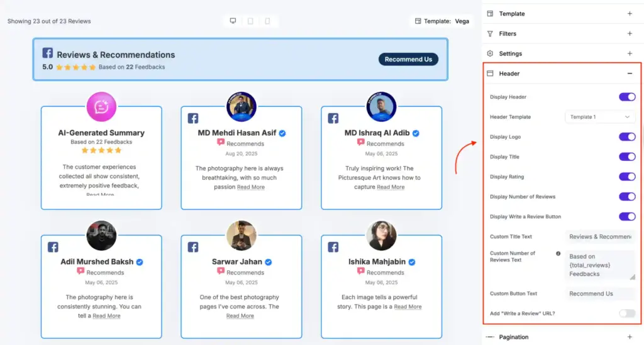Toggle Display Write a Review Button switch
The image size is (644, 345).
pyautogui.click(x=627, y=217)
